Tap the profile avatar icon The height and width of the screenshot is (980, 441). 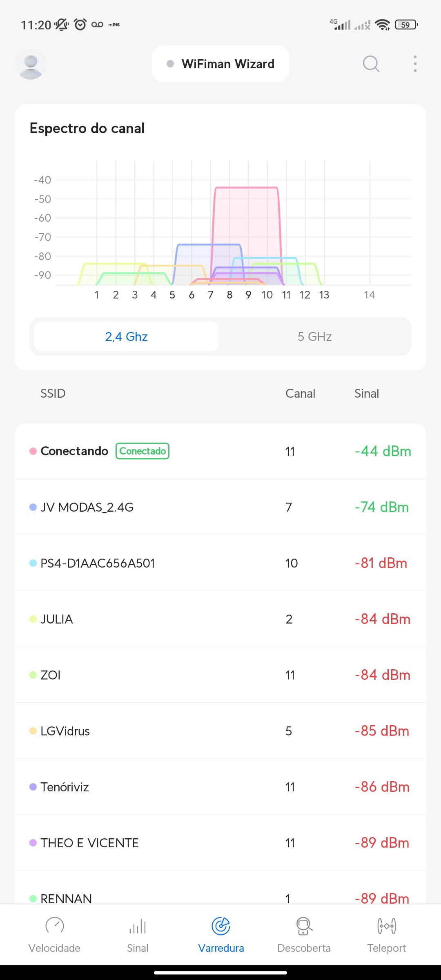coord(31,64)
